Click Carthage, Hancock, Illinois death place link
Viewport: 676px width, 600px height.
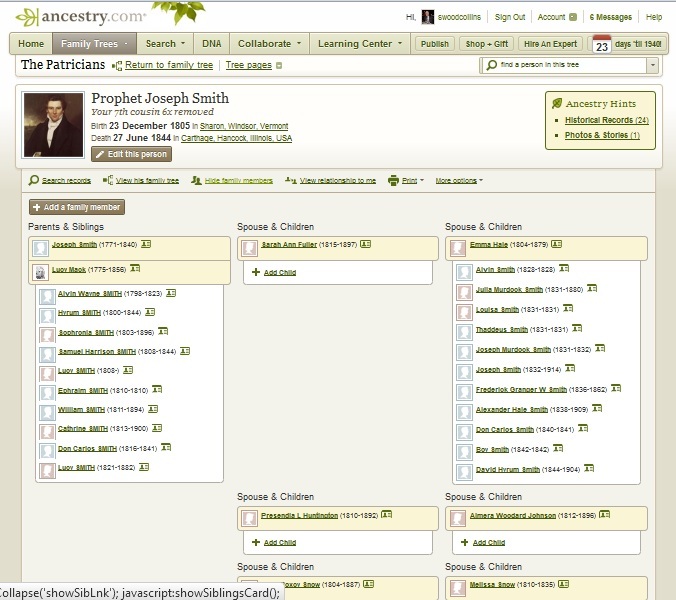click(236, 138)
